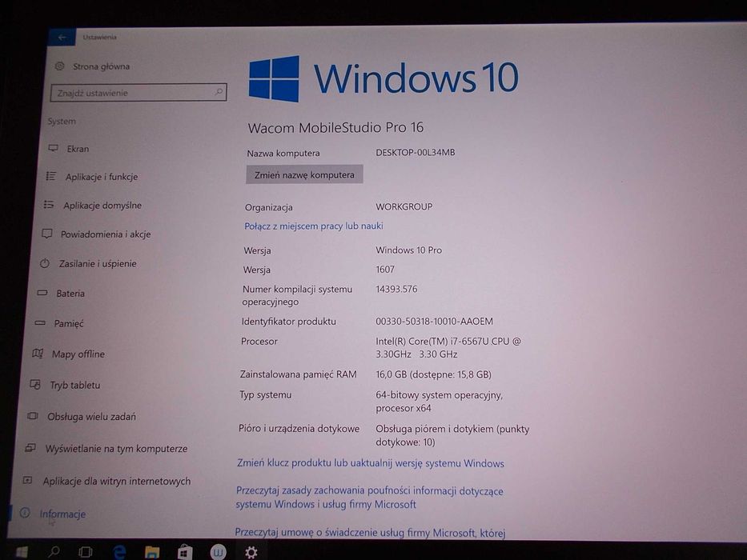Viewport: 747px width, 560px height.
Task: Open Obsługa wielu zadań page
Action: (91, 417)
